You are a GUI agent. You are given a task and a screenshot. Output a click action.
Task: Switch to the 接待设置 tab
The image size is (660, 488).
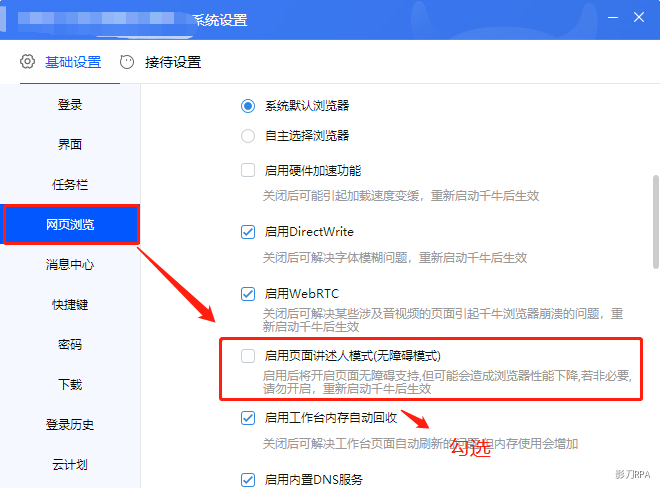click(173, 62)
